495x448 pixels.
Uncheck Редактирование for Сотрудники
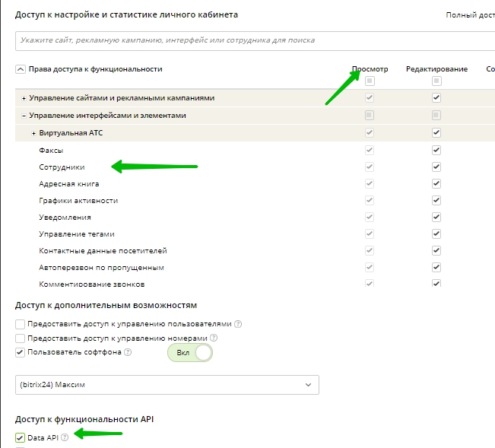[436, 167]
